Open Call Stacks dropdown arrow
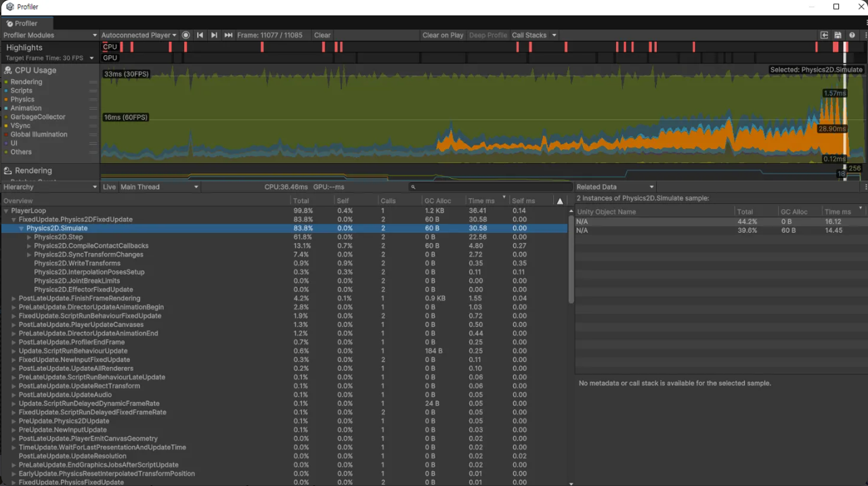 554,35
